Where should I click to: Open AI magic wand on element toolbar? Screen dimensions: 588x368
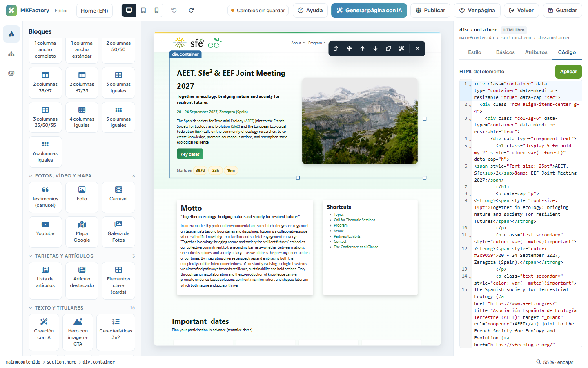[401, 48]
